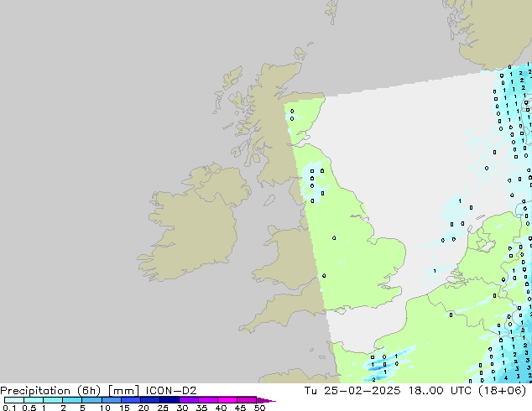The image size is (532, 411).
Task: Click the 1–2 mm legend color swatch
Action: (53, 400)
